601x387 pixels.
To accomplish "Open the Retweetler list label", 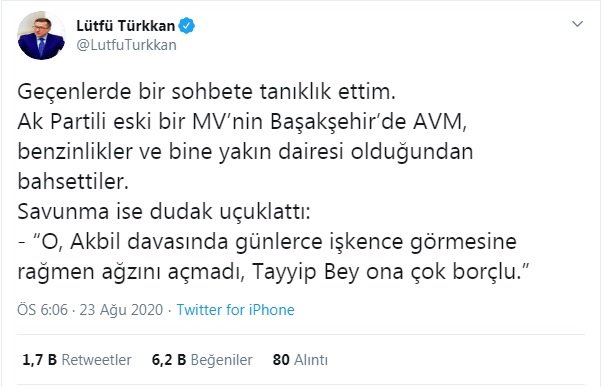I will [96, 360].
